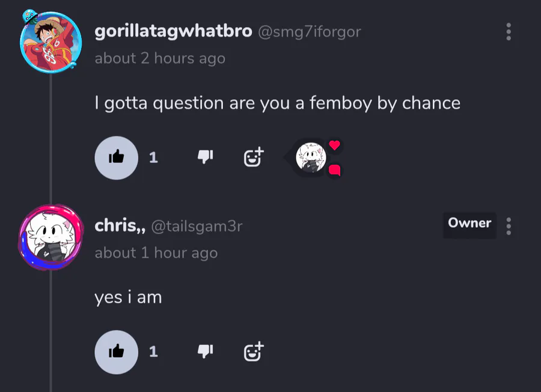This screenshot has height=392, width=541.
Task: Dislike chris's reply with thumbs down
Action: coord(206,351)
